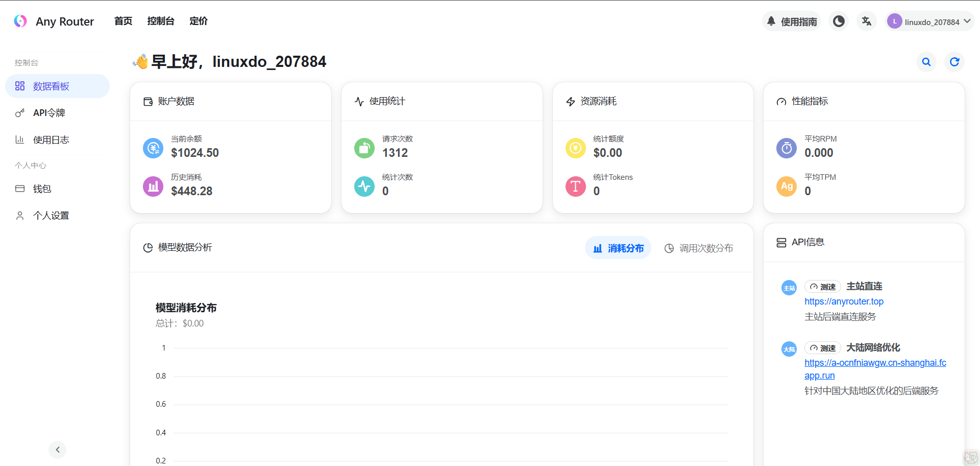Open the https://anyrouter.top link
Screen dimensions: 980x466
844,301
